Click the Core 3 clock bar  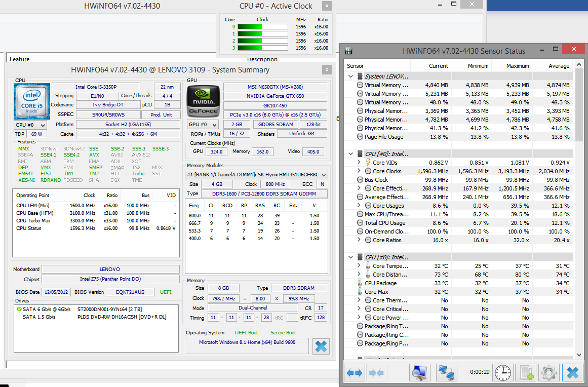(x=263, y=48)
